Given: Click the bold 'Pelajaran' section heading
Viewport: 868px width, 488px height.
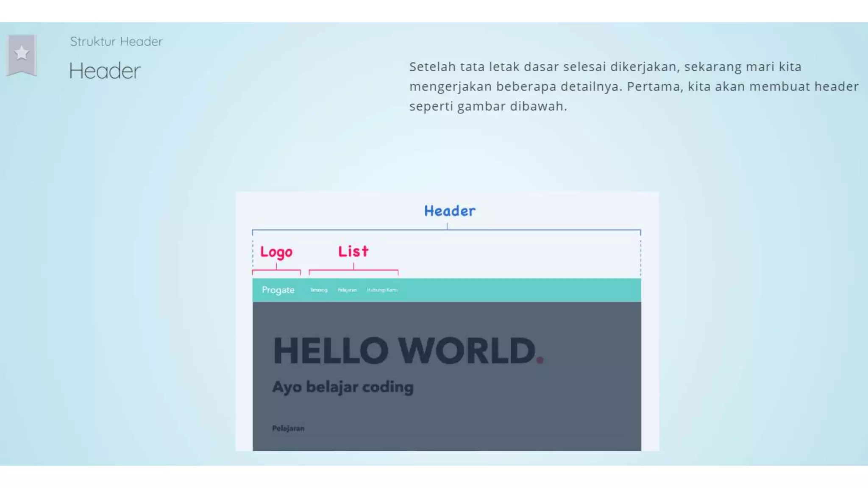Looking at the screenshot, I should pos(288,428).
